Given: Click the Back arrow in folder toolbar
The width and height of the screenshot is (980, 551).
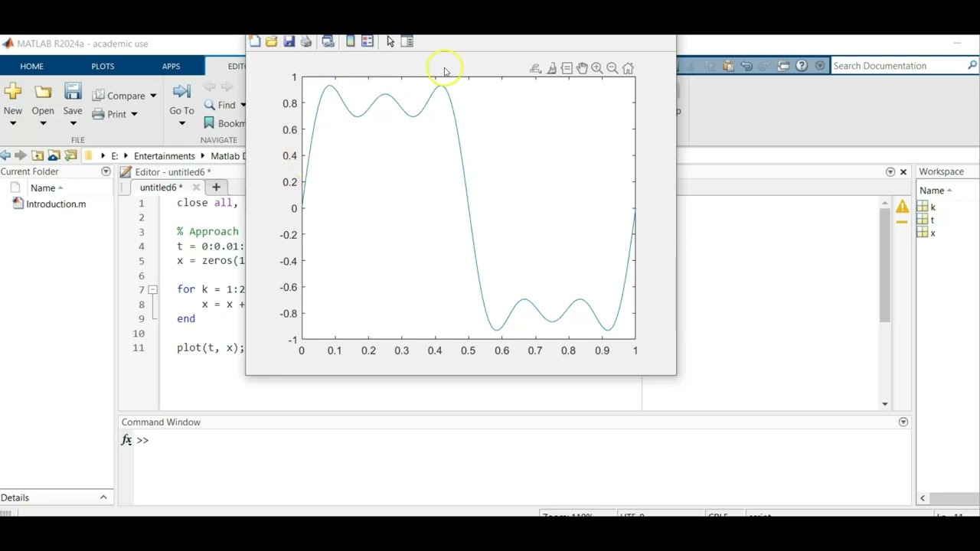Looking at the screenshot, I should (5, 155).
